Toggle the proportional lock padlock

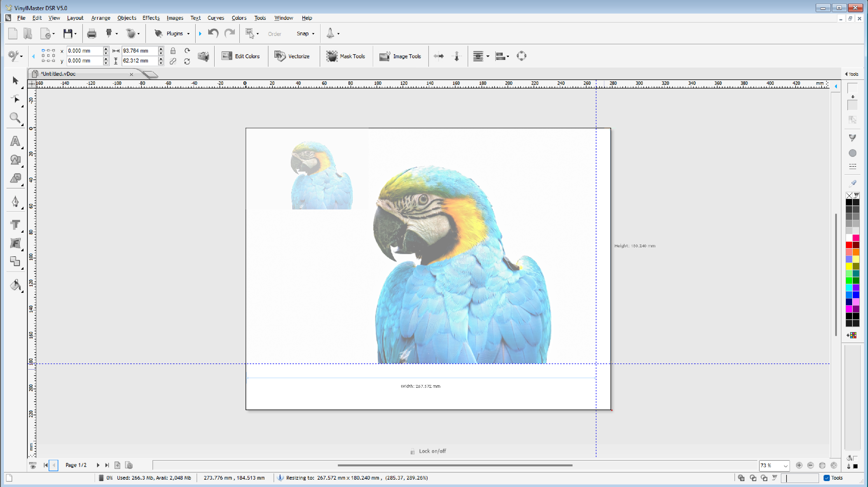(x=173, y=51)
